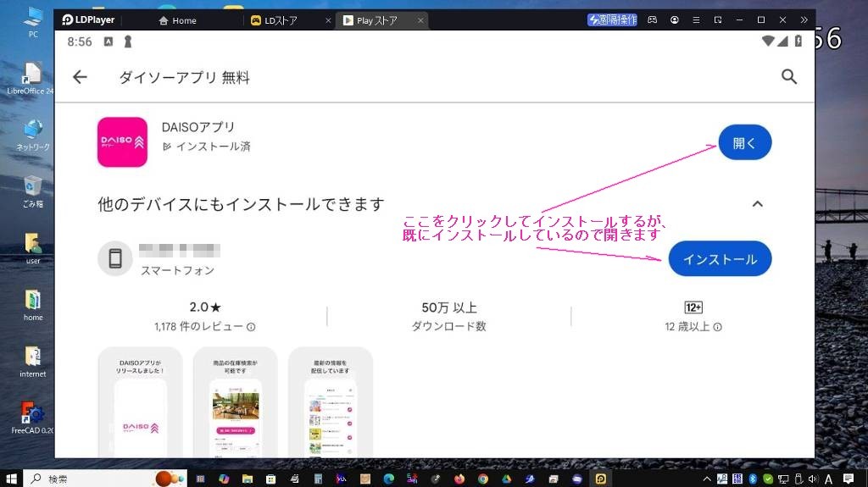Go back with the arrow icon
Image resolution: width=868 pixels, height=487 pixels.
click(x=80, y=77)
